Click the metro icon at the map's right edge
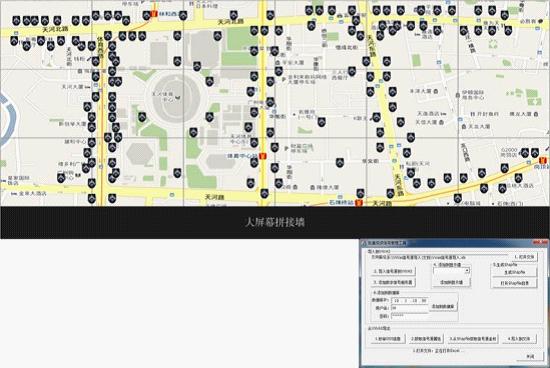 pyautogui.click(x=543, y=160)
